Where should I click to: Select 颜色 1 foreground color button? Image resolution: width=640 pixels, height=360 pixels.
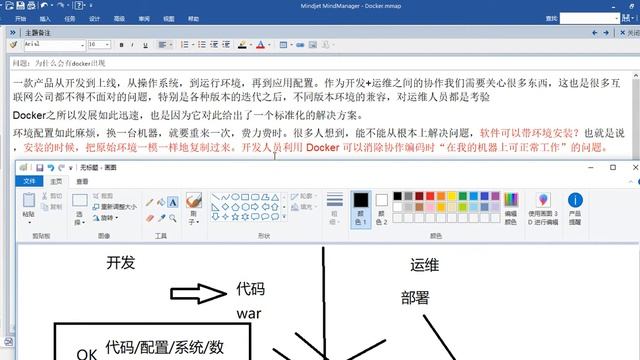(x=361, y=209)
